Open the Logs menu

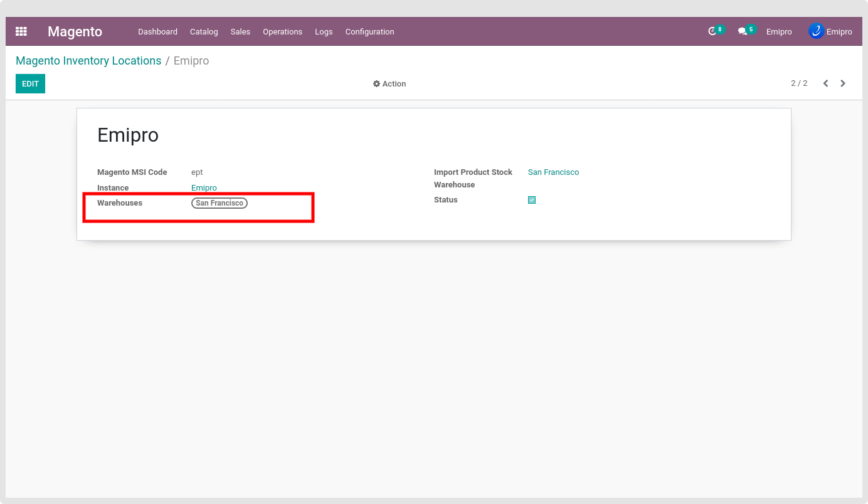point(324,32)
